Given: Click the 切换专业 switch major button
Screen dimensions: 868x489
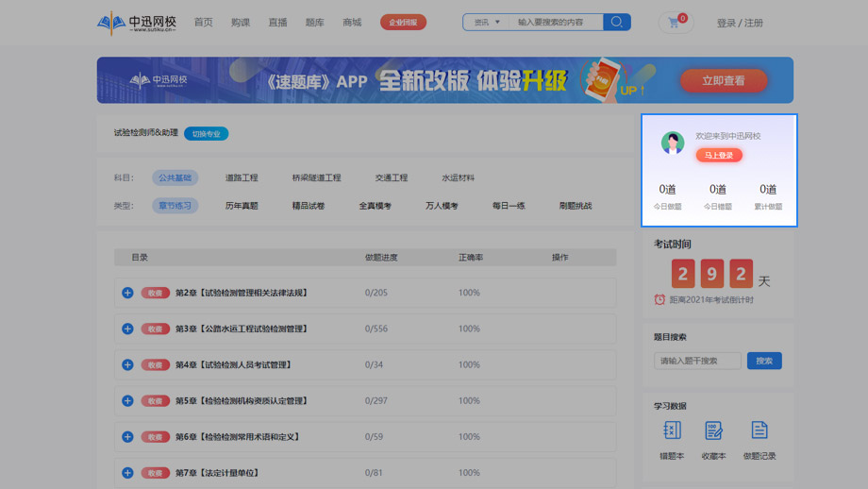Looking at the screenshot, I should point(206,134).
